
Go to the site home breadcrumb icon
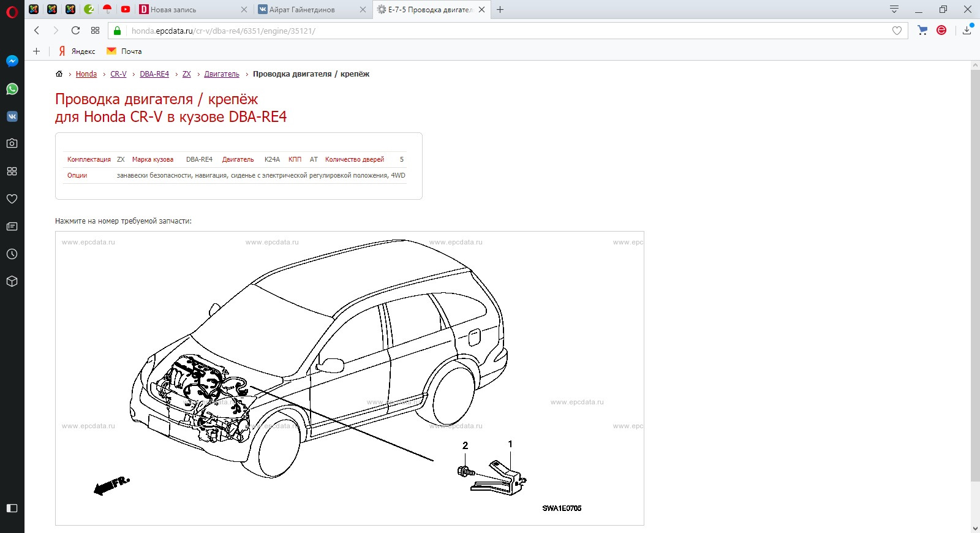59,74
